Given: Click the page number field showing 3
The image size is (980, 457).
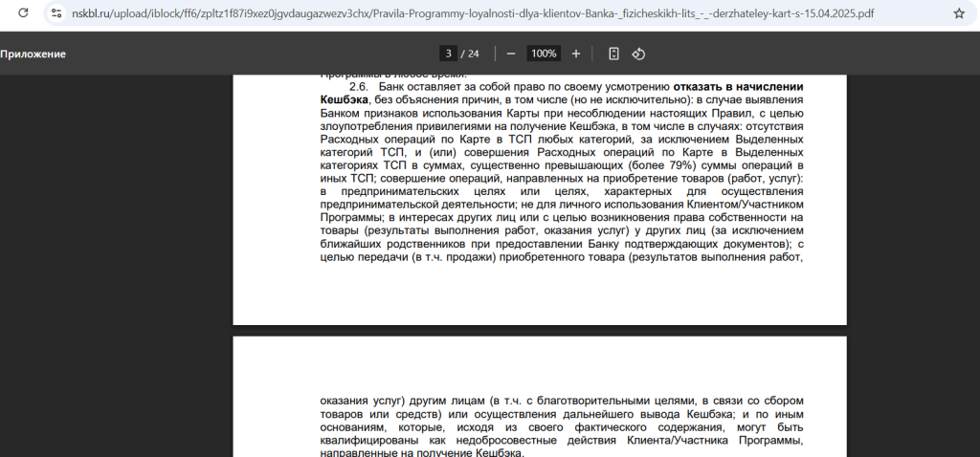Looking at the screenshot, I should point(447,54).
